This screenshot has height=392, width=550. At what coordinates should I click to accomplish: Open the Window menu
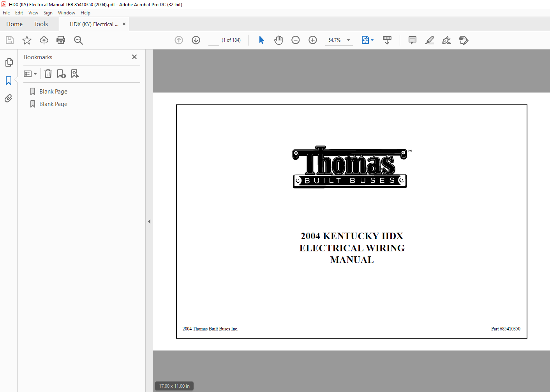67,13
